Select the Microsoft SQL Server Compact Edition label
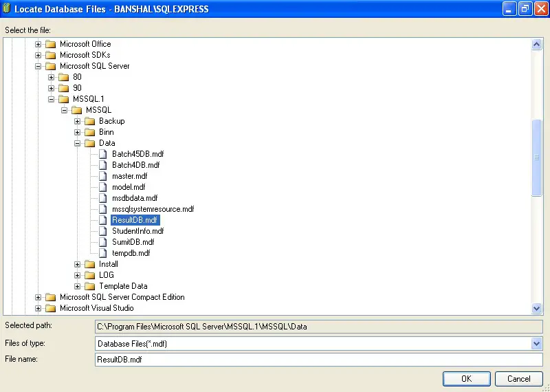 [x=122, y=297]
